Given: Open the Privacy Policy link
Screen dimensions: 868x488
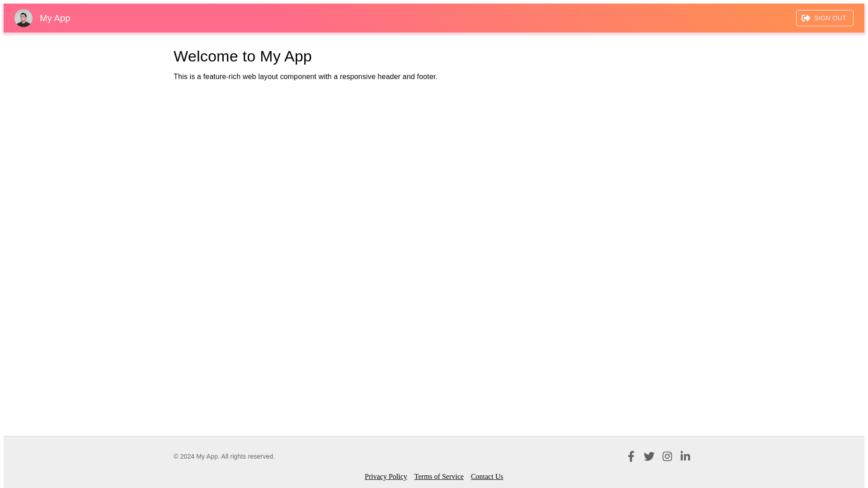Looking at the screenshot, I should pos(386,477).
